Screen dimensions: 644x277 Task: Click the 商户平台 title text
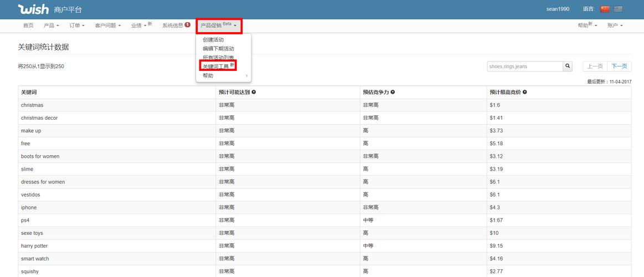click(68, 9)
